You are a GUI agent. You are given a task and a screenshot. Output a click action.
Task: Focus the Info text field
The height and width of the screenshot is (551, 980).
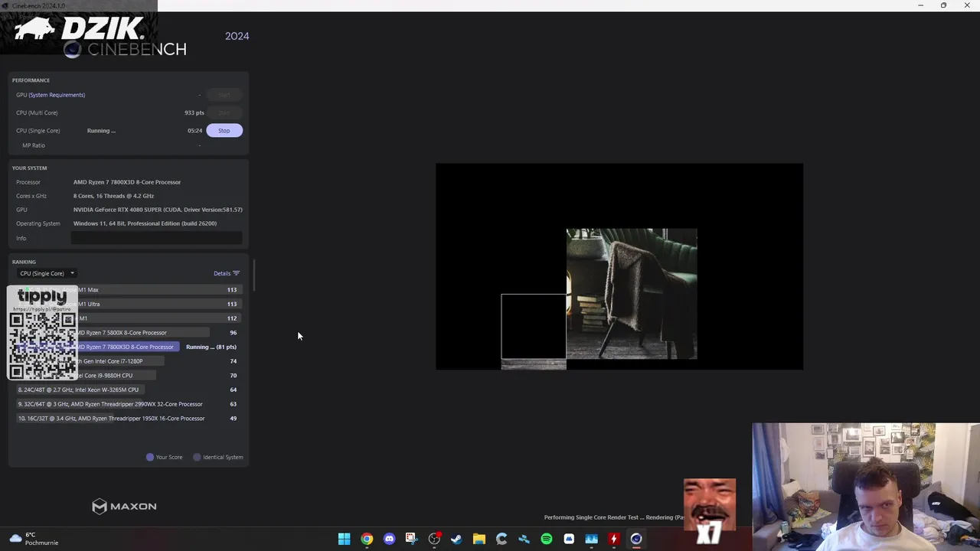[x=156, y=238]
